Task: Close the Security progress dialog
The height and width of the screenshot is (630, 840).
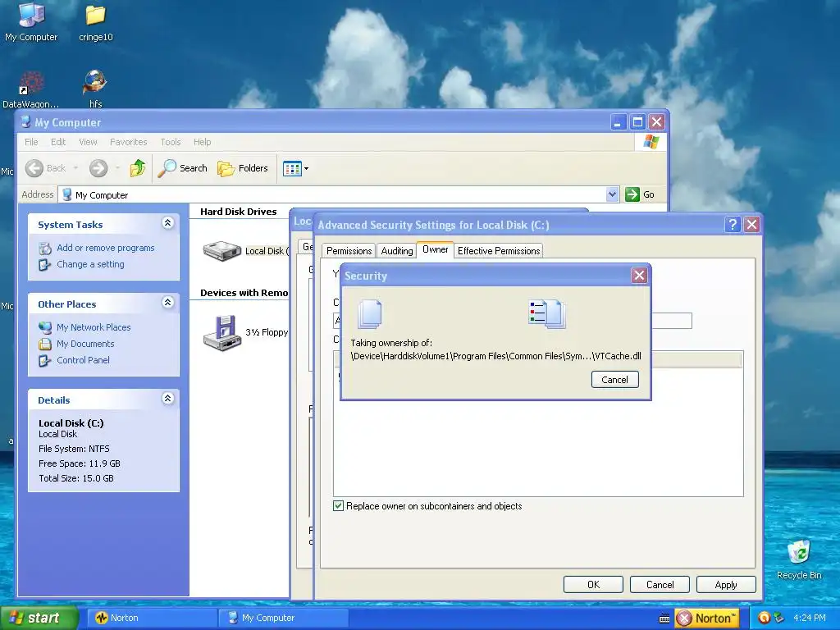Action: coord(639,276)
